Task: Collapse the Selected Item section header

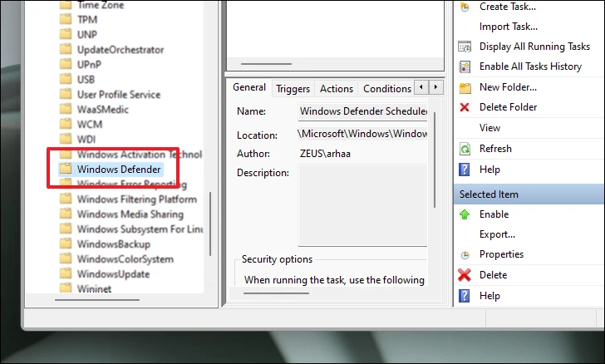Action: 529,194
